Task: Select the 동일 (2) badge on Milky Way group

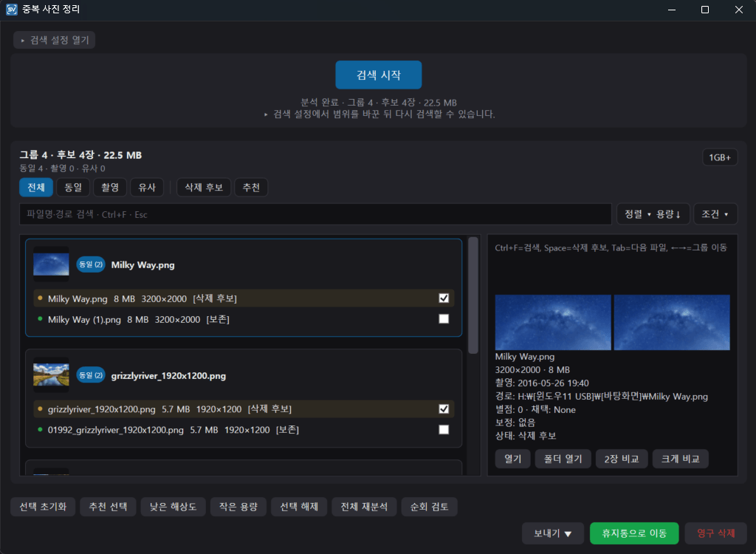Action: (91, 264)
